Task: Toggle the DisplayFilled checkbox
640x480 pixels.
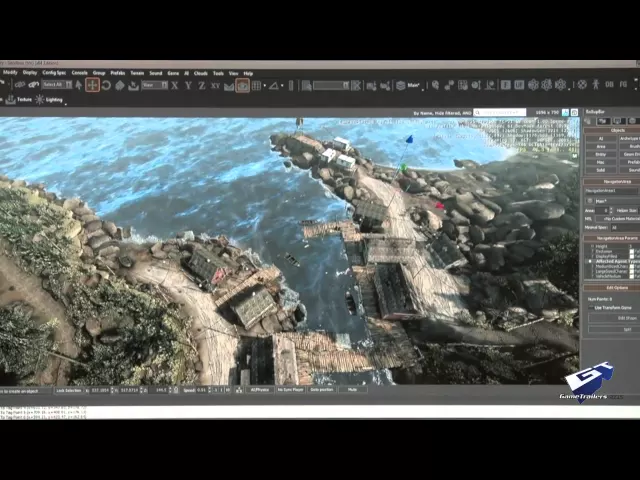Action: 632,256
